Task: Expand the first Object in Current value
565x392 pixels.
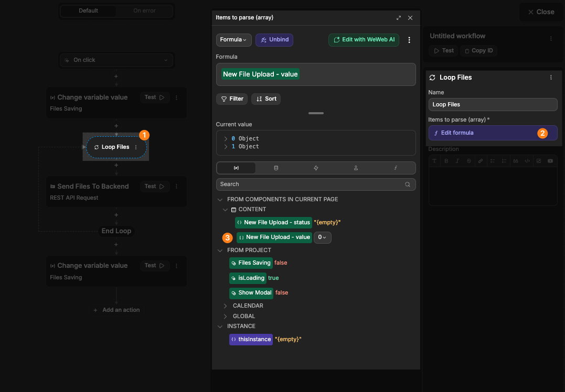Action: (226, 139)
